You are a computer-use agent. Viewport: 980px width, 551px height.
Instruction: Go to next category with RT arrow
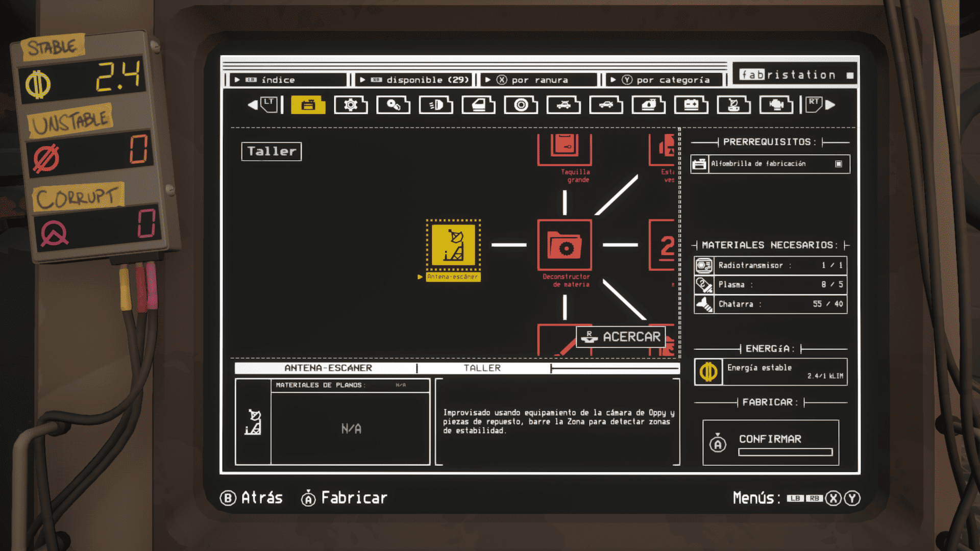coord(830,105)
